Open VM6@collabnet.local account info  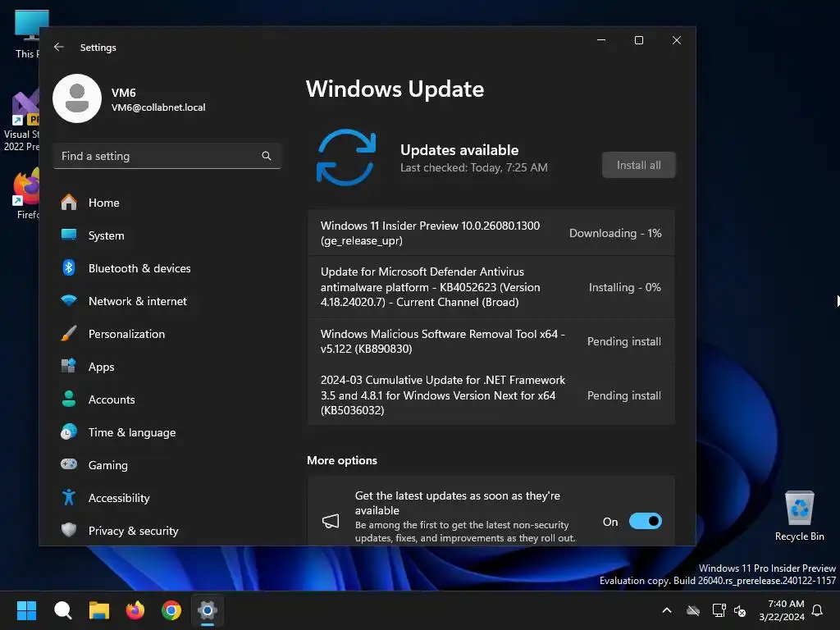click(158, 107)
